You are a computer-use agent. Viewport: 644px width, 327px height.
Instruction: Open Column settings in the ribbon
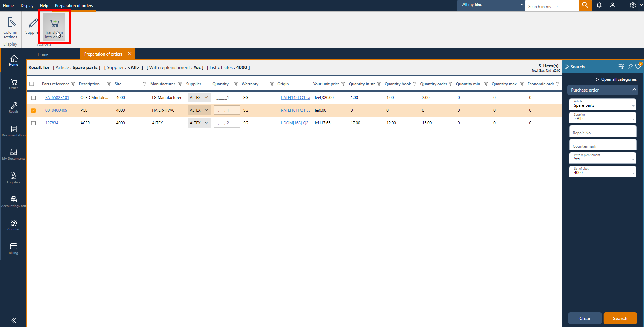[10, 28]
